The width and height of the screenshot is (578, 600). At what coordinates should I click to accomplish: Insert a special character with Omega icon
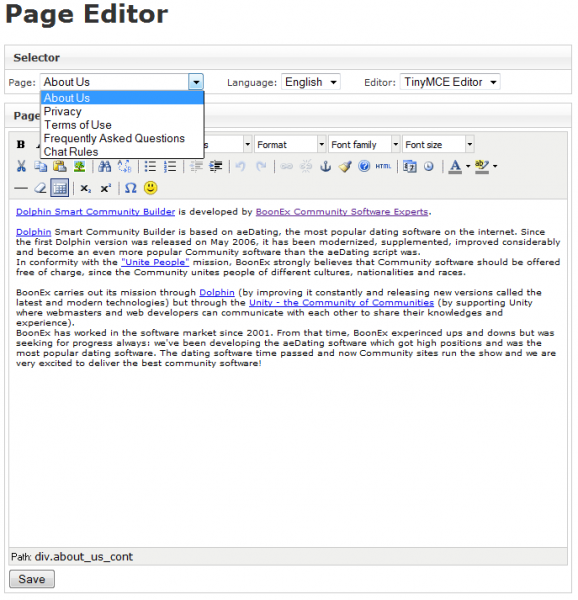click(x=130, y=188)
